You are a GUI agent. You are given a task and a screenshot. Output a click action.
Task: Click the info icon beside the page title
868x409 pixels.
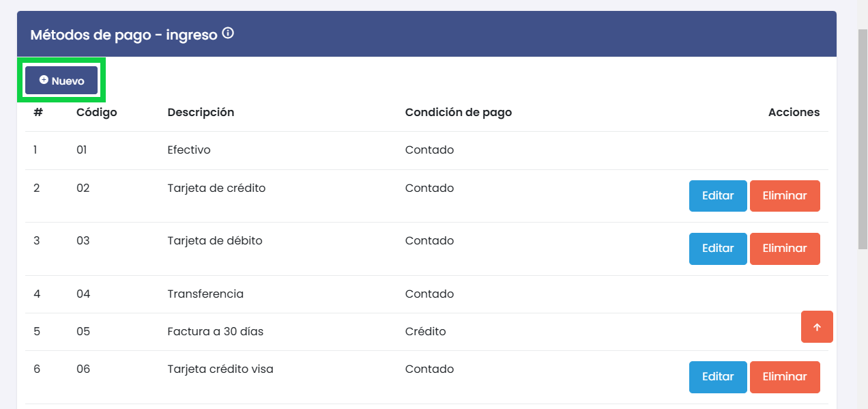[228, 33]
